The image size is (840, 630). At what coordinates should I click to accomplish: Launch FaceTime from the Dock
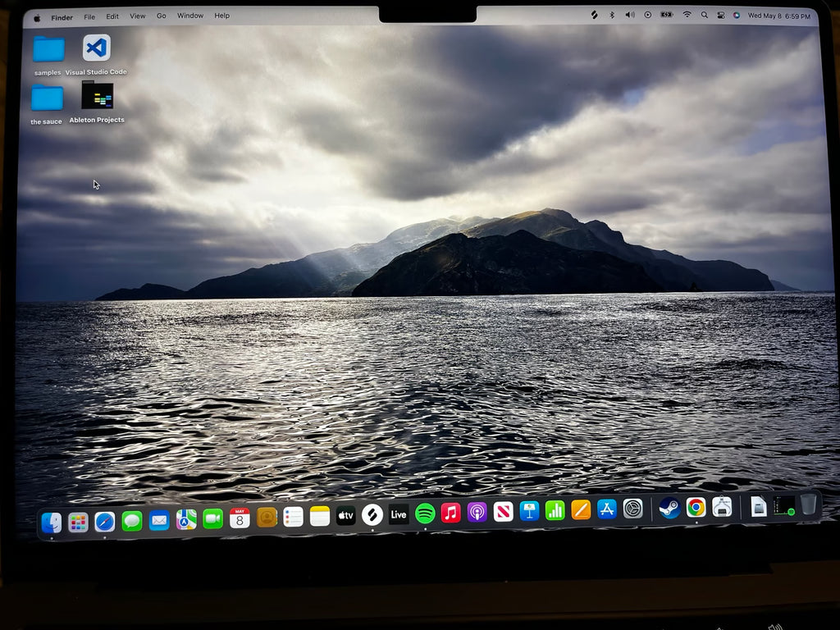[210, 517]
